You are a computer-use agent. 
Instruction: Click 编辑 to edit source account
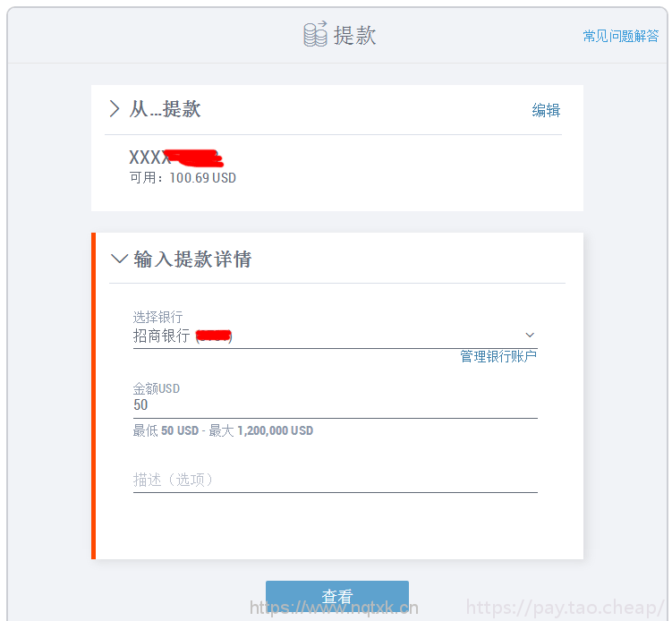(546, 110)
